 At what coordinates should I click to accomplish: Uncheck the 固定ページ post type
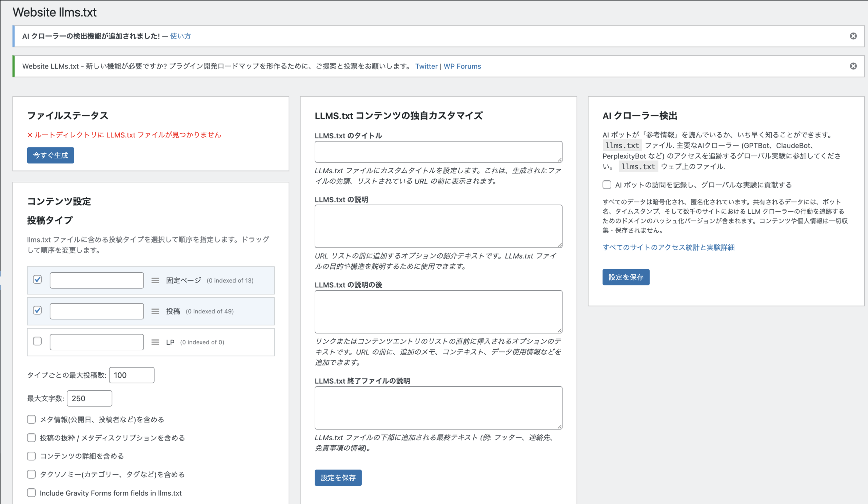[x=37, y=279]
